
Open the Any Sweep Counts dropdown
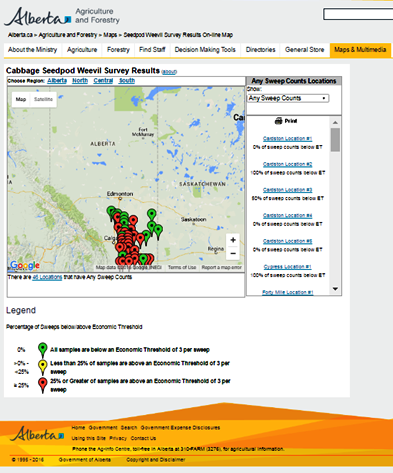click(x=288, y=98)
